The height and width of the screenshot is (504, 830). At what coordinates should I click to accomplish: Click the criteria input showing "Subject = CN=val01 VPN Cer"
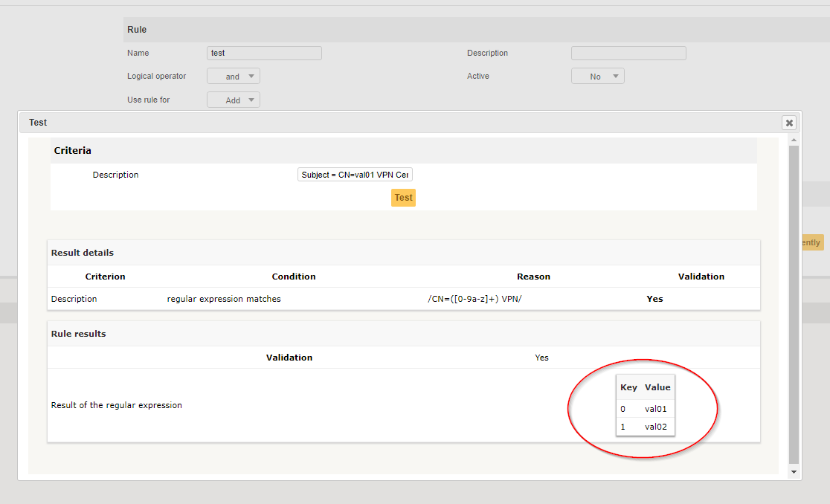pos(355,174)
